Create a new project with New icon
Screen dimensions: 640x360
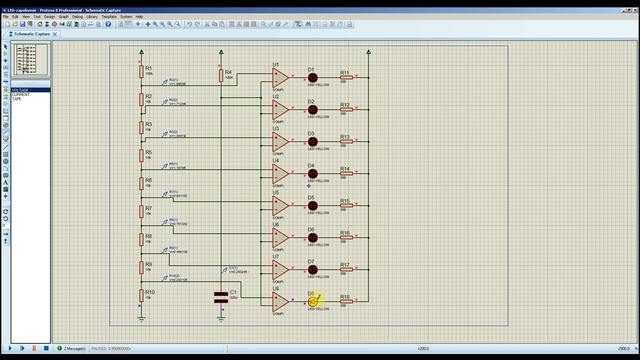[x=7, y=24]
